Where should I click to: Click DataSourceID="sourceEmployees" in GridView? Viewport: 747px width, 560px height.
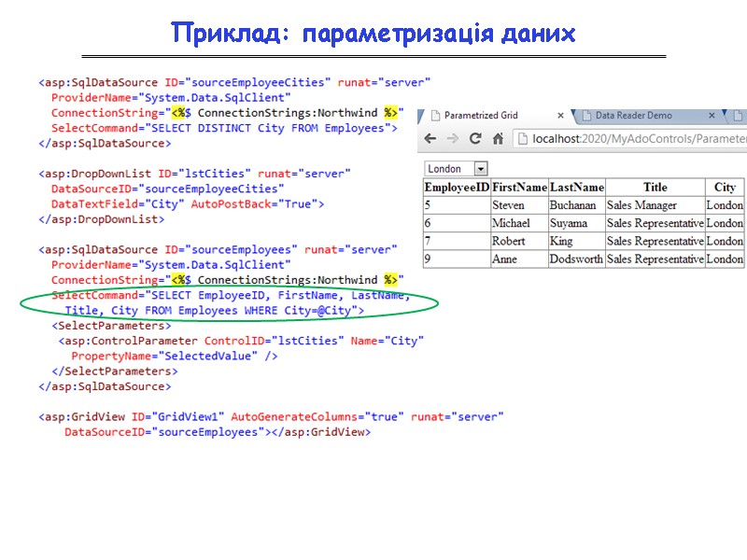click(x=164, y=432)
